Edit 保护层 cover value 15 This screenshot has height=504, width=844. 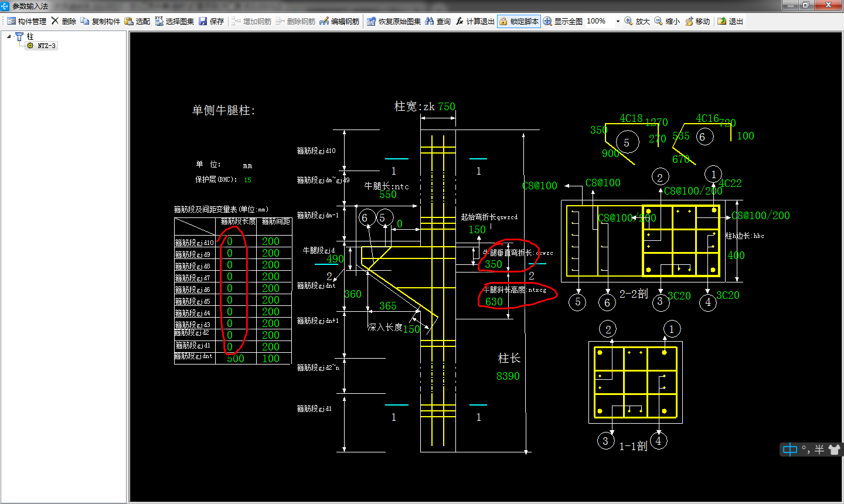click(x=247, y=180)
